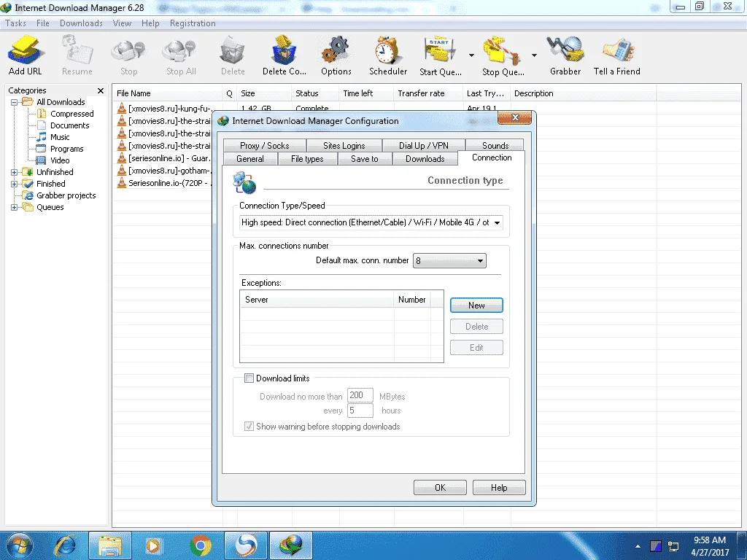
Task: Click OK in the Configuration dialog
Action: tap(440, 488)
